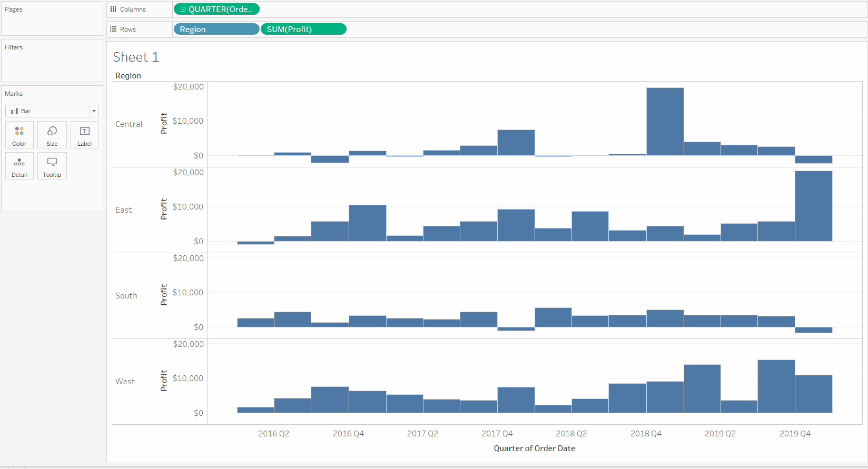The width and height of the screenshot is (868, 469).
Task: Click the $10,000 axis tick in West row
Action: pyautogui.click(x=188, y=378)
